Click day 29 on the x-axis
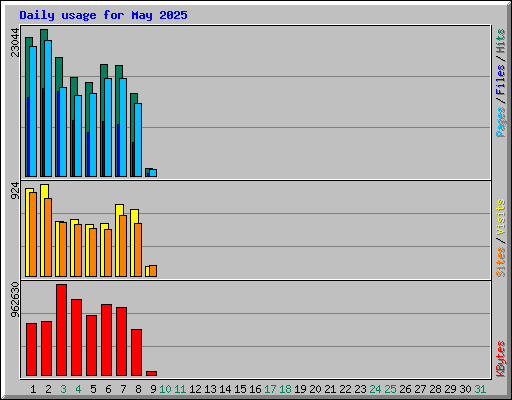This screenshot has height=400, width=512. [450, 389]
